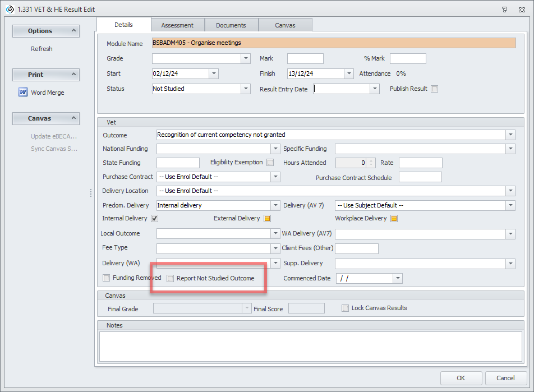
Task: Open the Start date picker arrow
Action: 213,73
